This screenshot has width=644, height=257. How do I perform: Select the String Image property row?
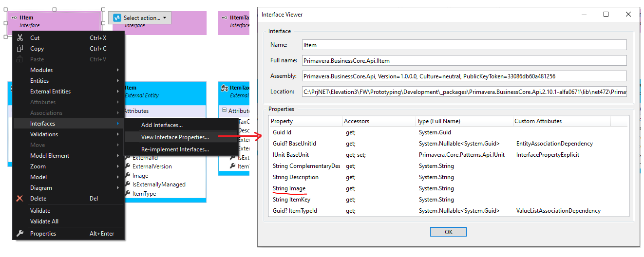[448, 188]
